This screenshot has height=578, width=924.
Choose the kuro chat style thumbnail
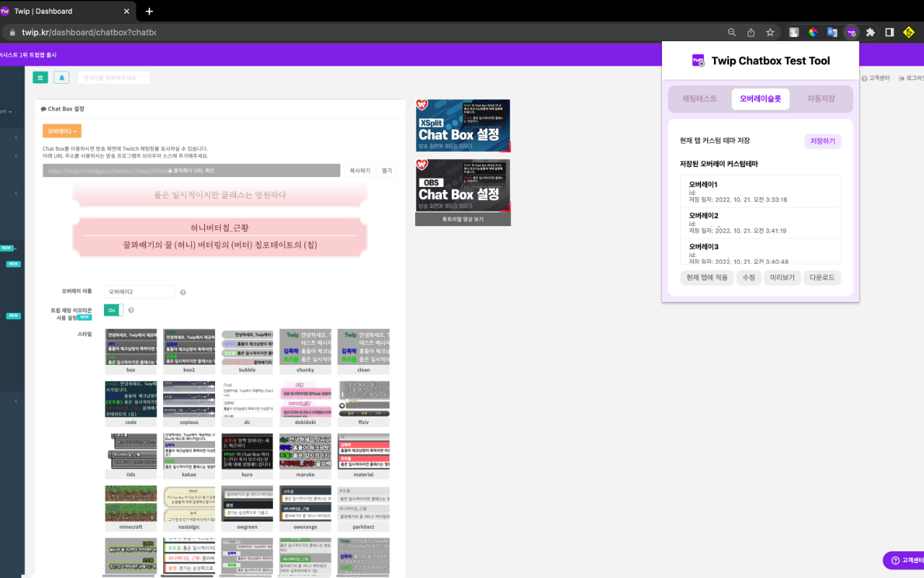point(247,456)
